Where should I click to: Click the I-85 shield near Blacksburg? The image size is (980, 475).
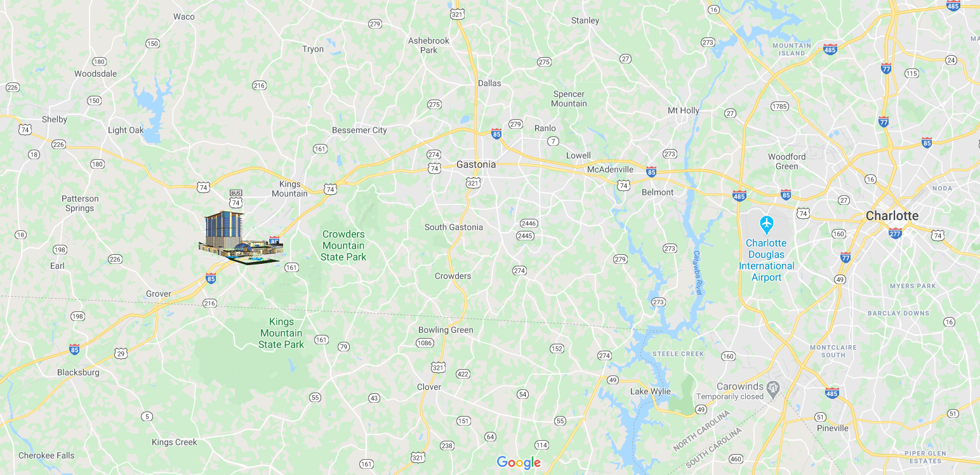pyautogui.click(x=75, y=349)
